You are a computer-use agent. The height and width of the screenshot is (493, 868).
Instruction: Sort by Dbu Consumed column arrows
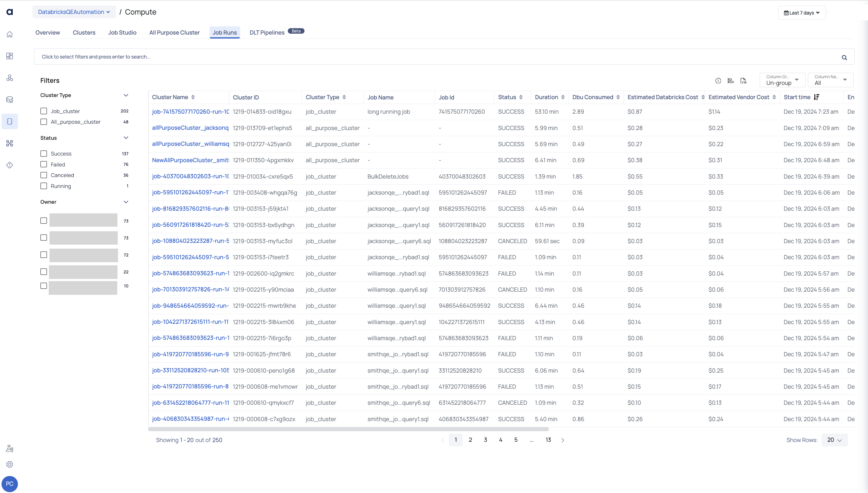[618, 97]
